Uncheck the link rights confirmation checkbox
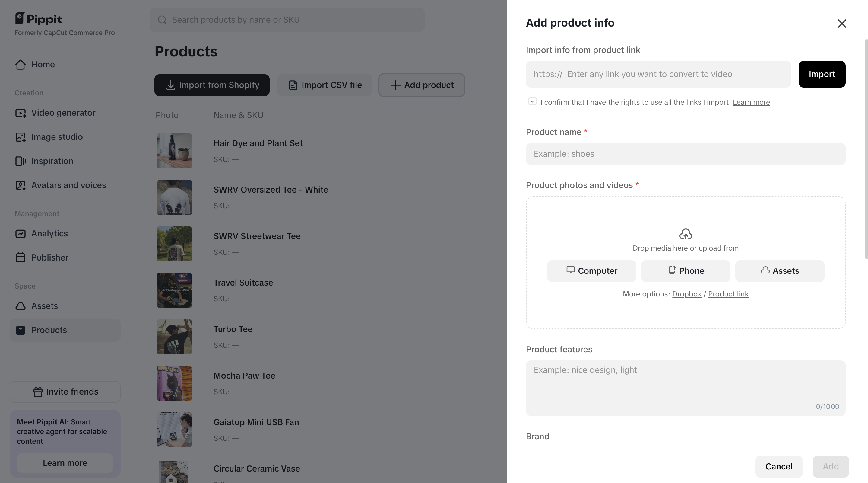The width and height of the screenshot is (868, 483). pyautogui.click(x=532, y=101)
